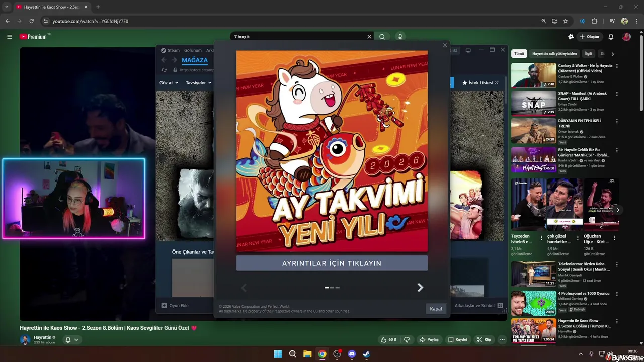Open Chrome zoom magnifier in address bar
Screen dimensions: 644x362
(x=544, y=21)
